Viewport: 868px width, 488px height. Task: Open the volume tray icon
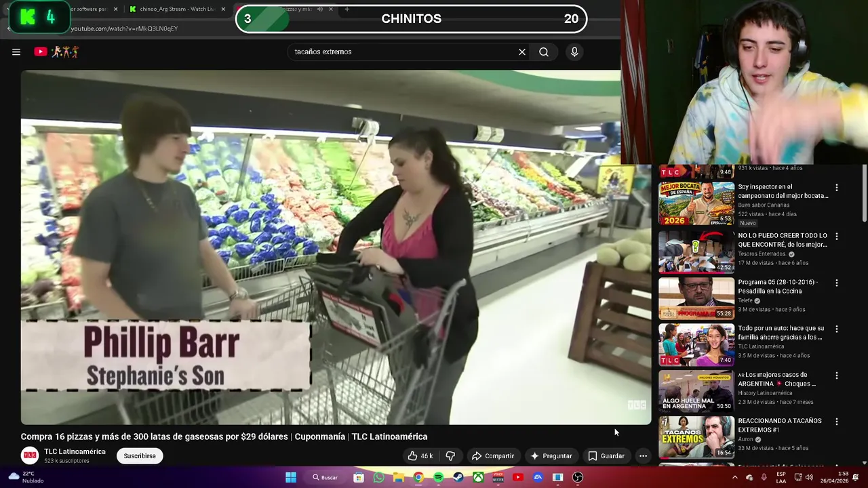[x=809, y=477]
